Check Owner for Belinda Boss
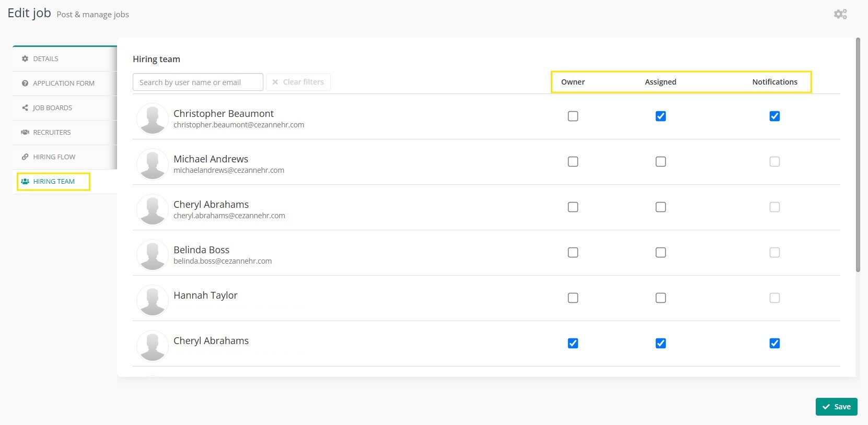This screenshot has height=425, width=868. [x=573, y=253]
